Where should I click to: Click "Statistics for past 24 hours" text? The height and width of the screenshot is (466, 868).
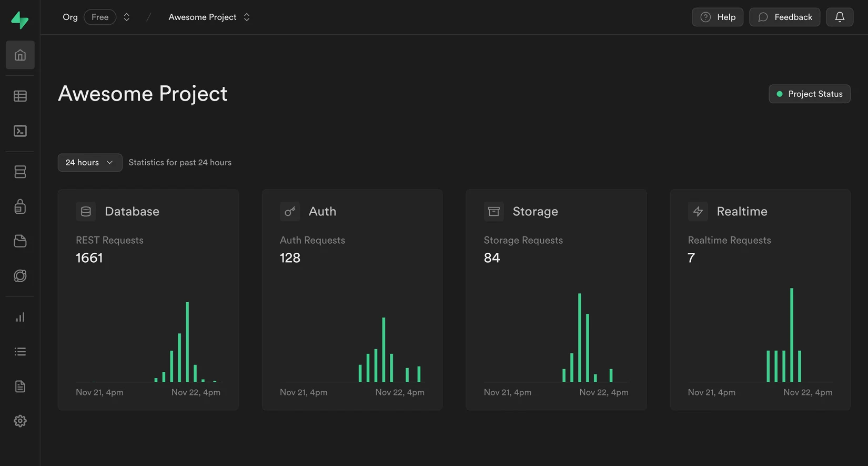point(180,162)
